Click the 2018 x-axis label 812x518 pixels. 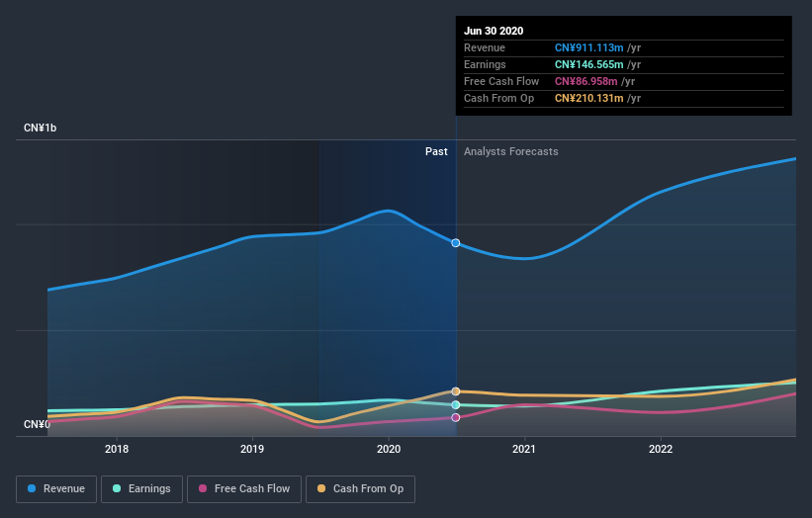tap(117, 449)
